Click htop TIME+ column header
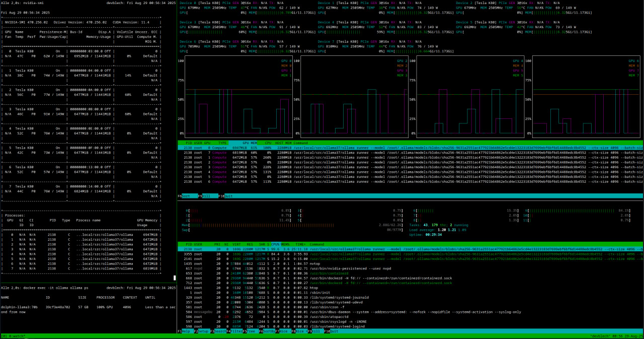The width and height of the screenshot is (644, 339). [x=300, y=244]
